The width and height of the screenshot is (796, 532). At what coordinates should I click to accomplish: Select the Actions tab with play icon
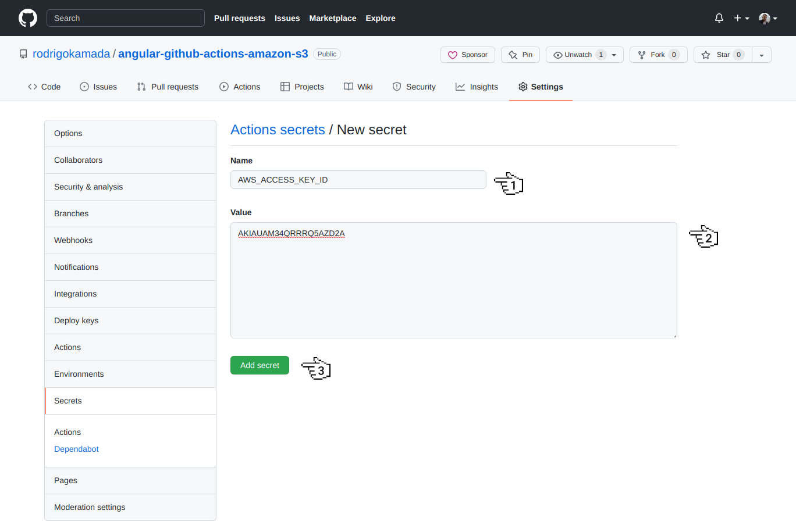[239, 86]
